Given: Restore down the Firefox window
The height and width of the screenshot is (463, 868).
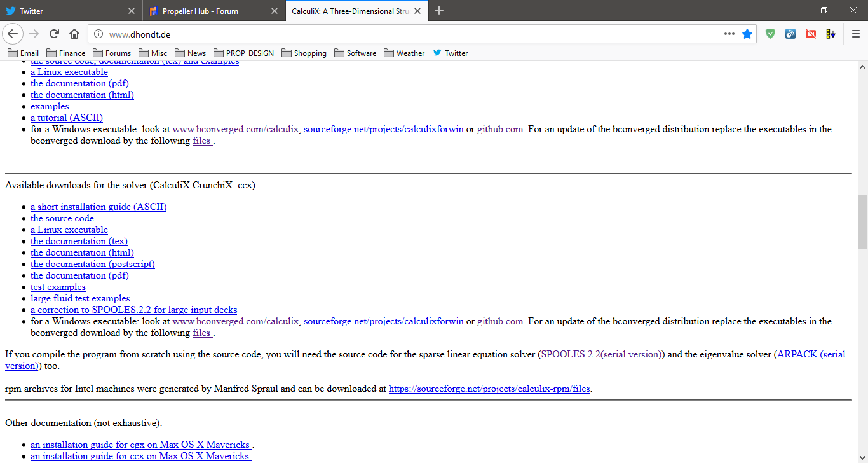Looking at the screenshot, I should 824,10.
